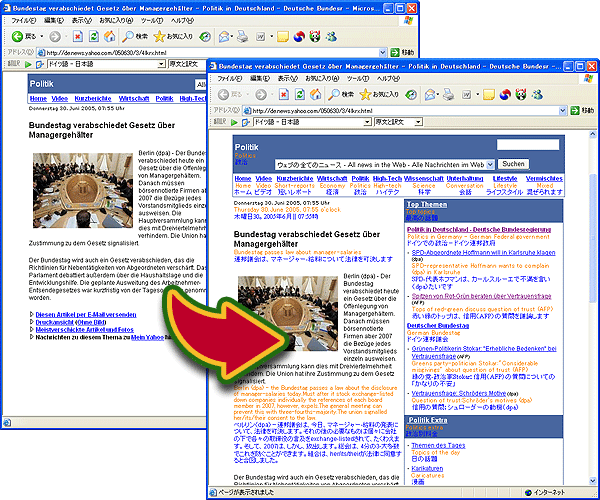Open news search scope dropdown on page
Screen dimensions: 600x500
pyautogui.click(x=490, y=165)
